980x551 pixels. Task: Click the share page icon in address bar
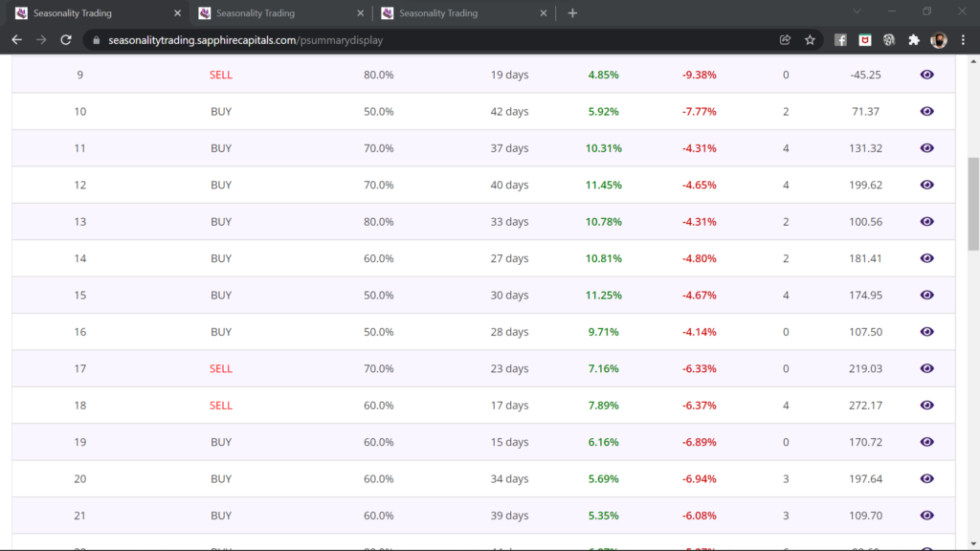click(x=786, y=40)
